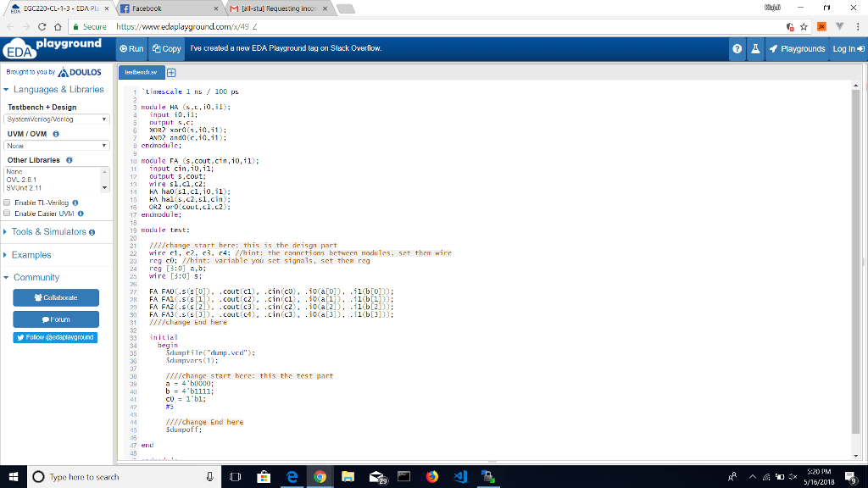This screenshot has height=488, width=868.
Task: Click the Collaborate button
Action: [57, 297]
